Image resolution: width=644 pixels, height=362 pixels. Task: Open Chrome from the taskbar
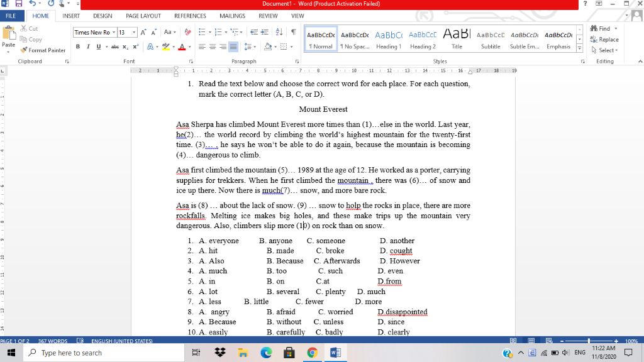[x=312, y=353]
